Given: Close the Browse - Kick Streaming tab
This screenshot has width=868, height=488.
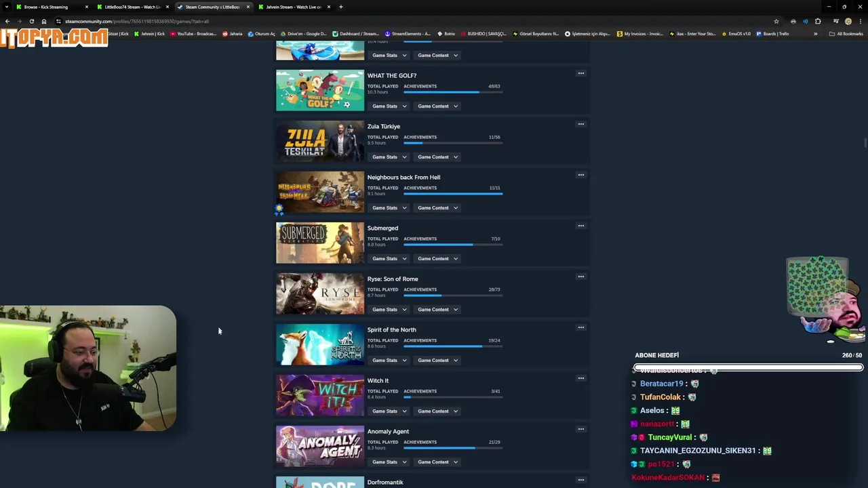Looking at the screenshot, I should point(87,7).
